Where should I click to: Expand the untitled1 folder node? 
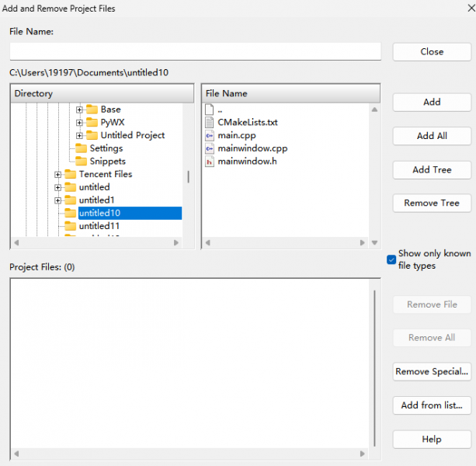[57, 200]
